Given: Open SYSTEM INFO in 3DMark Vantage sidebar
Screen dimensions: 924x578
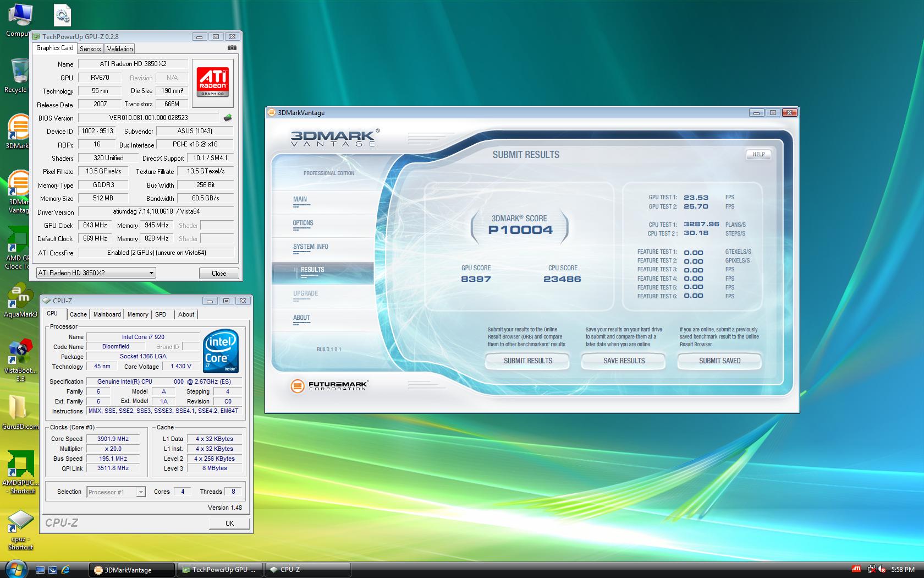Looking at the screenshot, I should click(x=322, y=249).
